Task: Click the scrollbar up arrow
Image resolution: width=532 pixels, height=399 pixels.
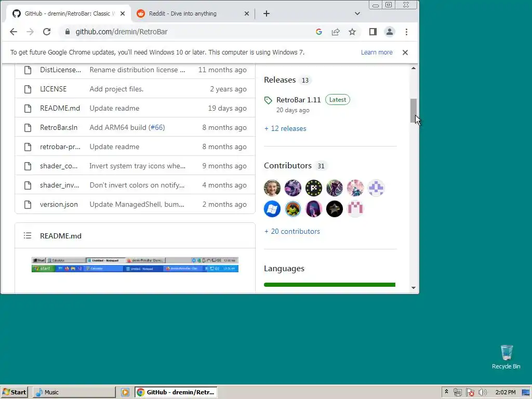Action: (413, 68)
